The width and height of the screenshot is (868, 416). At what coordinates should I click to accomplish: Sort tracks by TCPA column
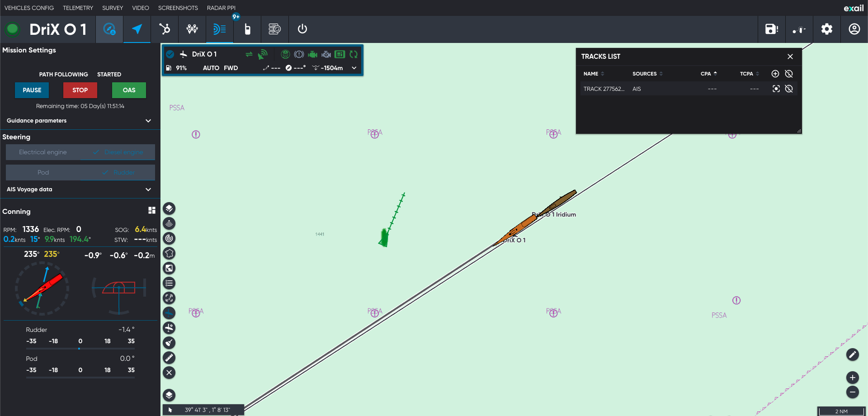coord(749,74)
